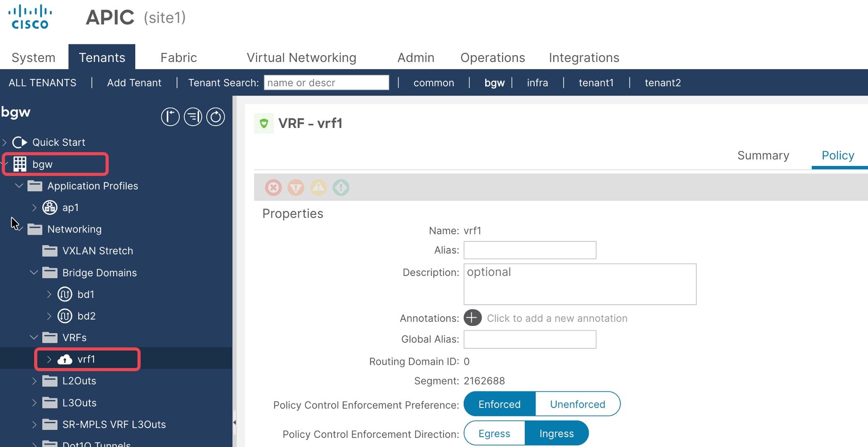Expand the ap1 node
This screenshot has height=447, width=868.
[34, 207]
